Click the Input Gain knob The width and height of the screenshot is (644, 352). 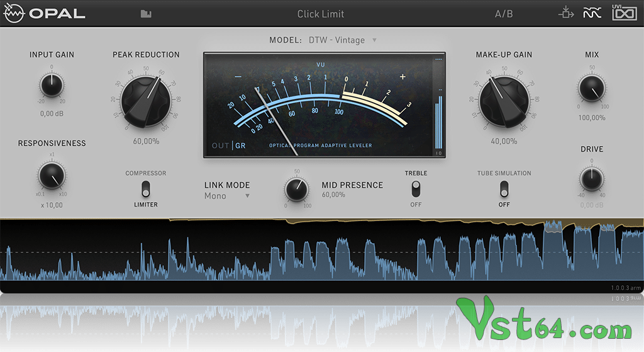[x=52, y=85]
